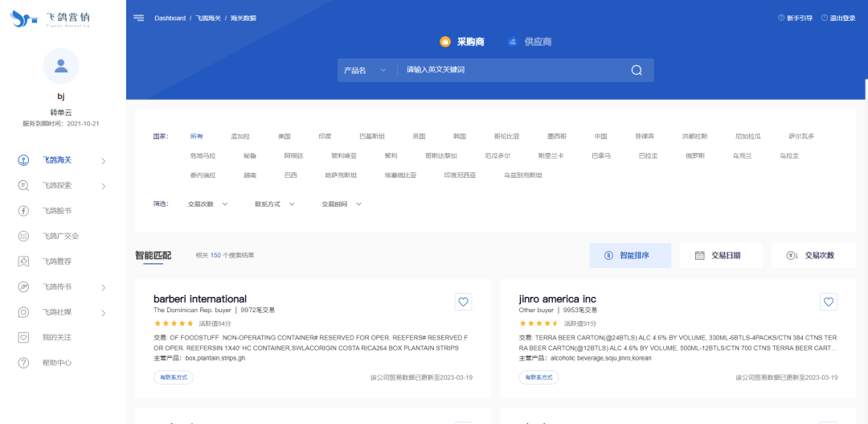Click the 帮助中心 question mark icon
This screenshot has width=868, height=424.
point(23,363)
